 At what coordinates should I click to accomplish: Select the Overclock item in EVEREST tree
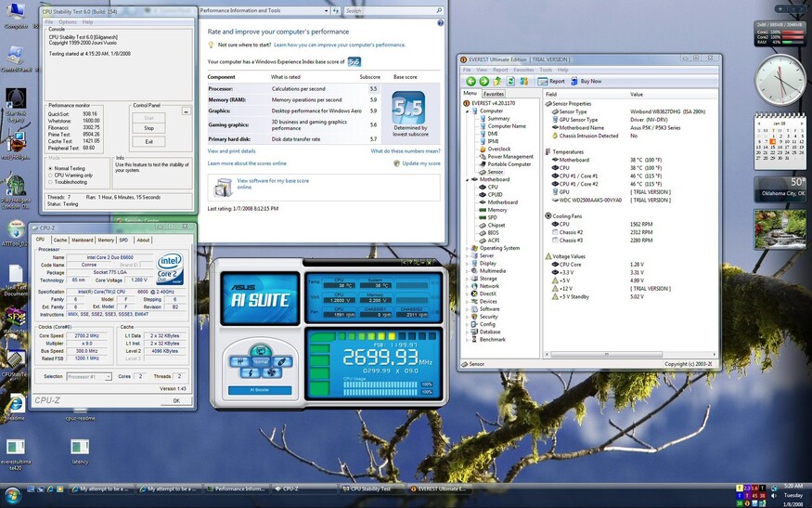(x=498, y=149)
